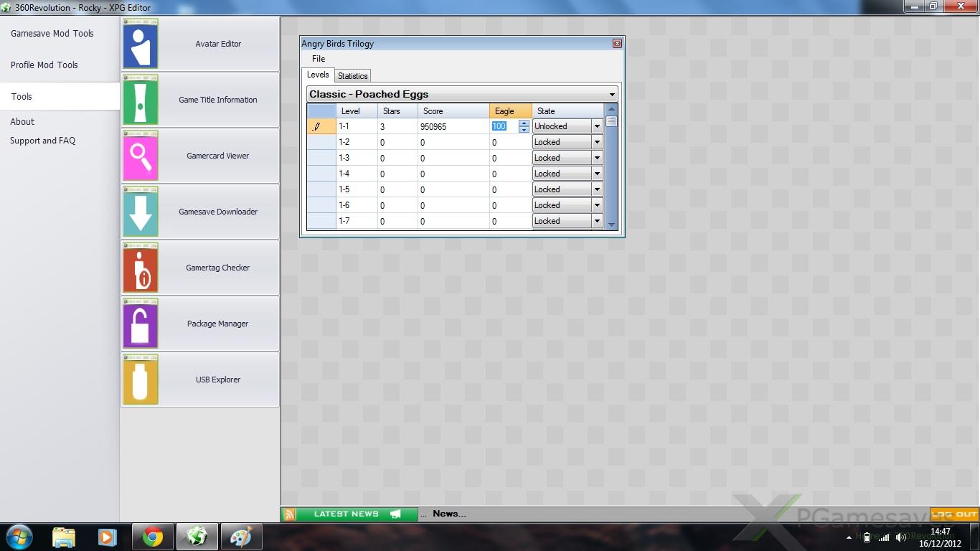Open State dropdown for level 1-5
This screenshot has width=980, height=551.
pyautogui.click(x=596, y=189)
